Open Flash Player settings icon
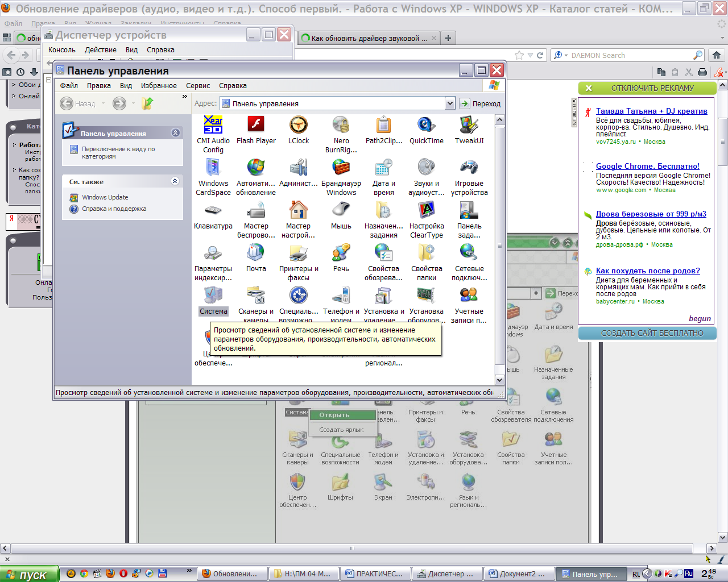This screenshot has width=728, height=582. pyautogui.click(x=256, y=130)
